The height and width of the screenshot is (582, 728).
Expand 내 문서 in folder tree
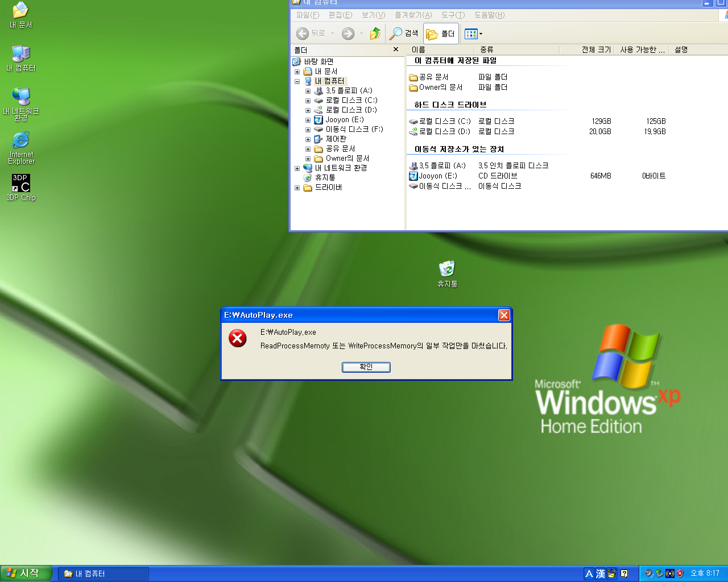pos(297,72)
